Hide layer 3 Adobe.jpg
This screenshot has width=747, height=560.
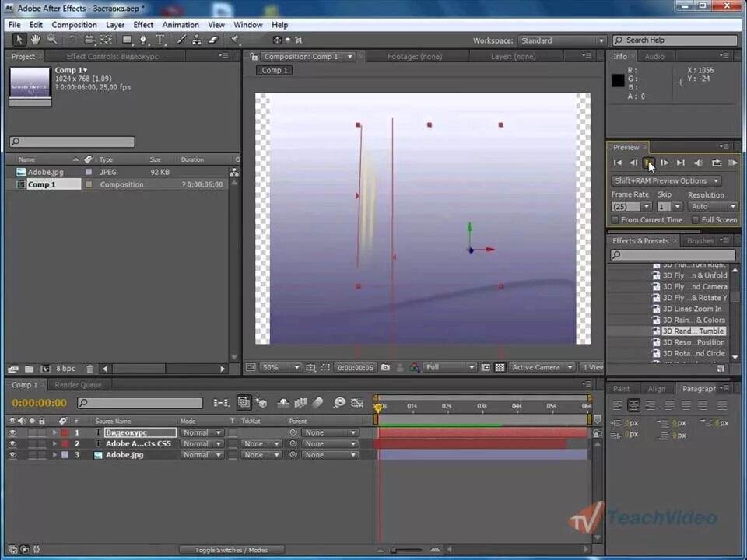(12, 455)
